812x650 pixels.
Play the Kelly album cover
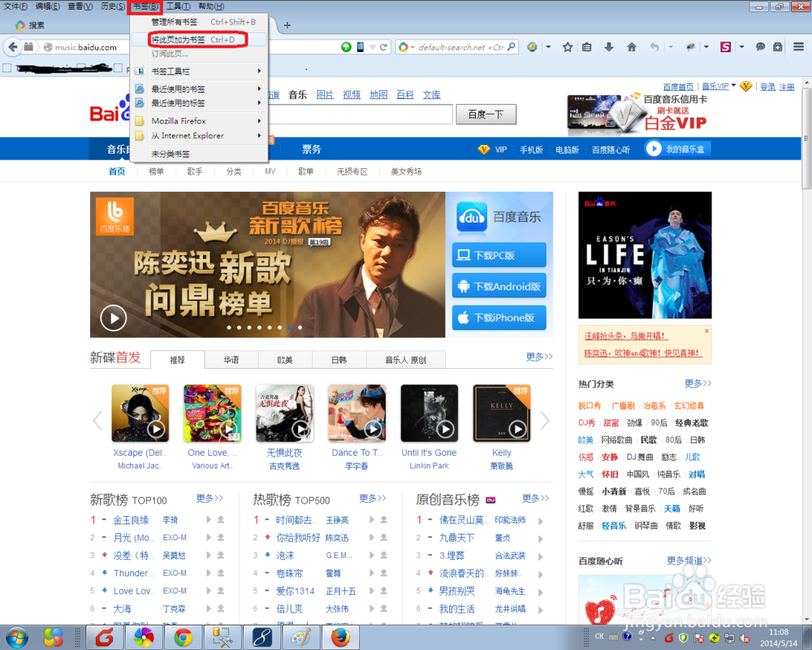click(x=517, y=429)
